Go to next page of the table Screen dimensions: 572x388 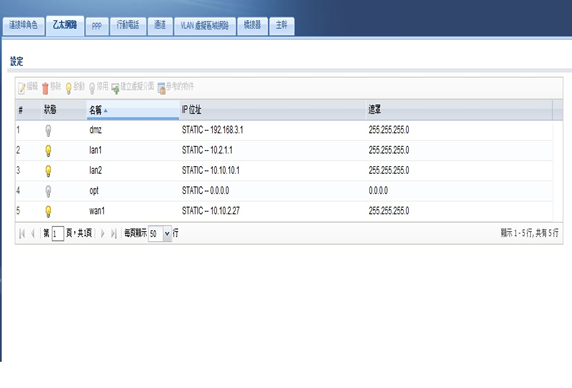103,233
